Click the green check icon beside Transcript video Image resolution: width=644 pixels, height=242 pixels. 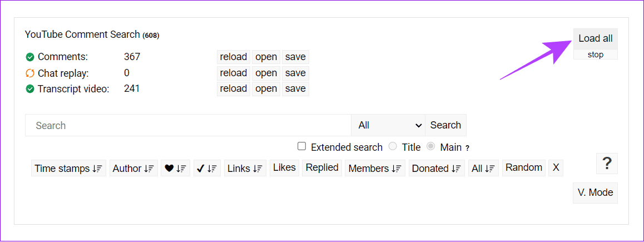(x=29, y=89)
